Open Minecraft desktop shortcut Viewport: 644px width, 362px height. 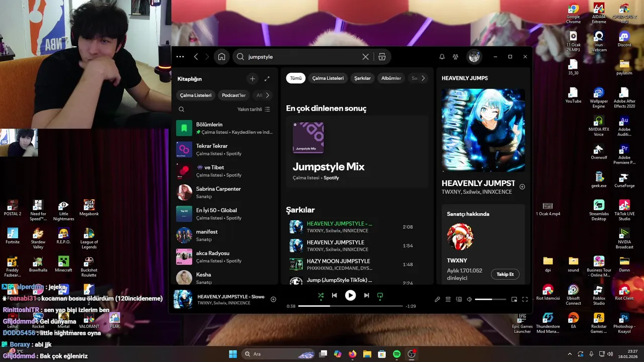[63, 264]
